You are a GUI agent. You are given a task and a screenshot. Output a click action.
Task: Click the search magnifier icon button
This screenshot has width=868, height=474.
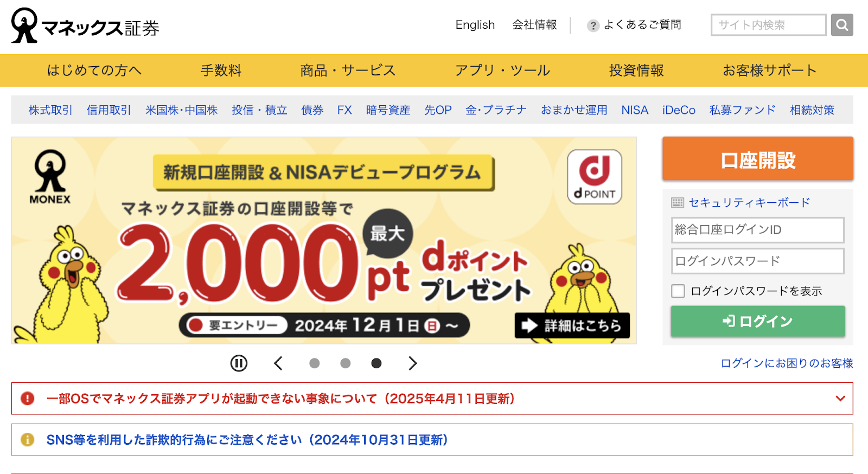842,25
